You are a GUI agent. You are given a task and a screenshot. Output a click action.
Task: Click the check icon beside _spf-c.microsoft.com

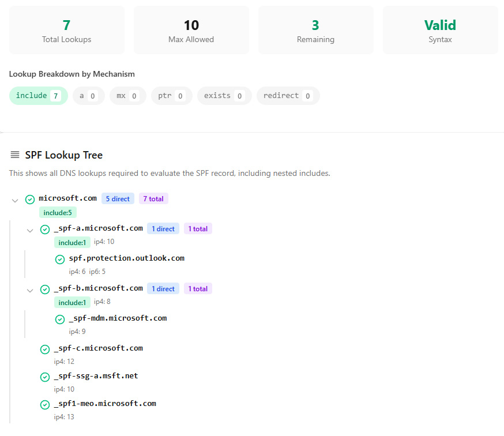click(45, 349)
